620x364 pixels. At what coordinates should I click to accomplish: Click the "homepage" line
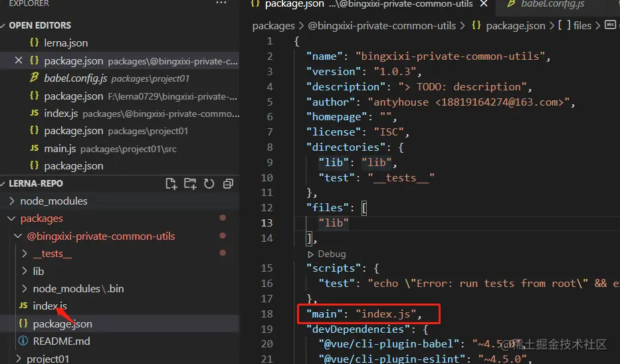coord(352,117)
